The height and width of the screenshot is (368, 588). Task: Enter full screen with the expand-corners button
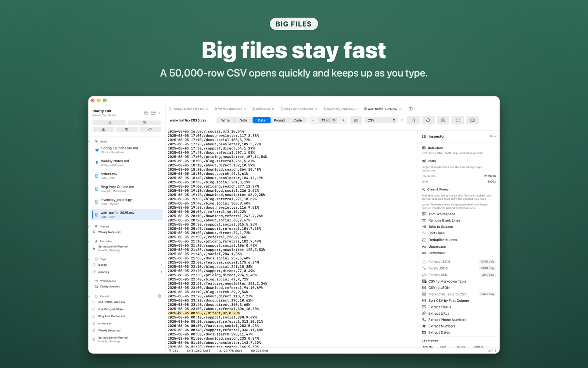(x=458, y=120)
